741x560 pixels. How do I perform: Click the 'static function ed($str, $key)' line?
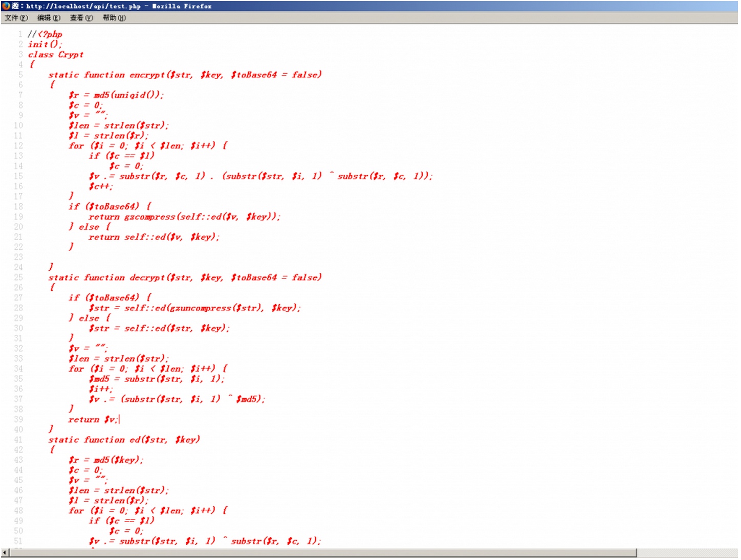124,440
